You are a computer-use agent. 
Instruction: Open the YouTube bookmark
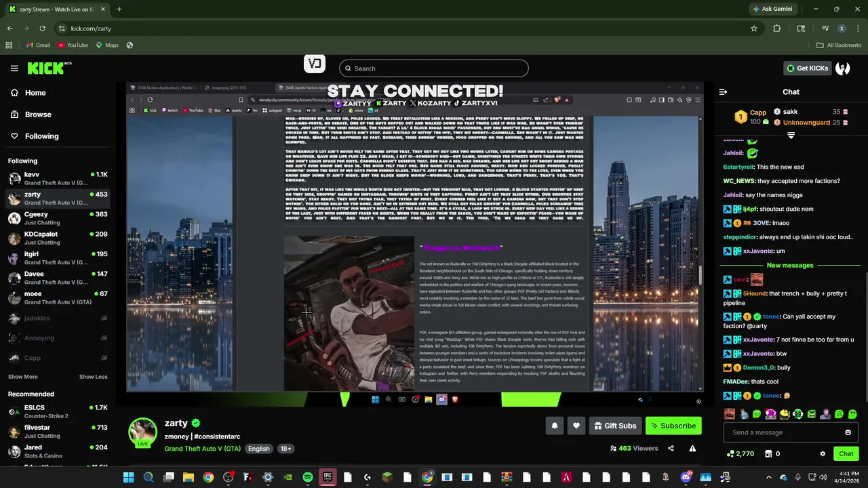tap(73, 45)
